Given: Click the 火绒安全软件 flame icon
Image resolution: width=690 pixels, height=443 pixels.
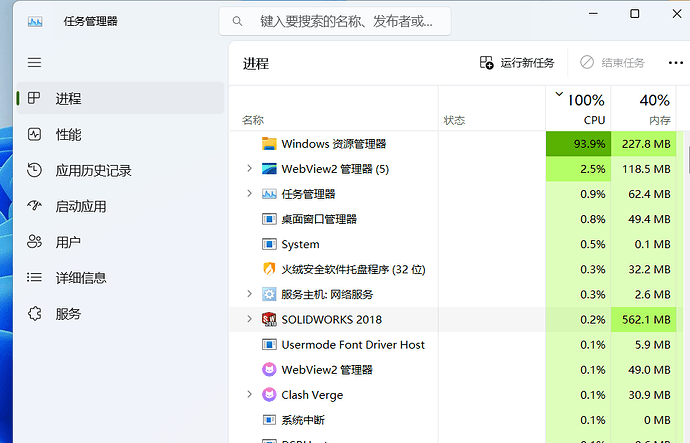Looking at the screenshot, I should coord(269,269).
